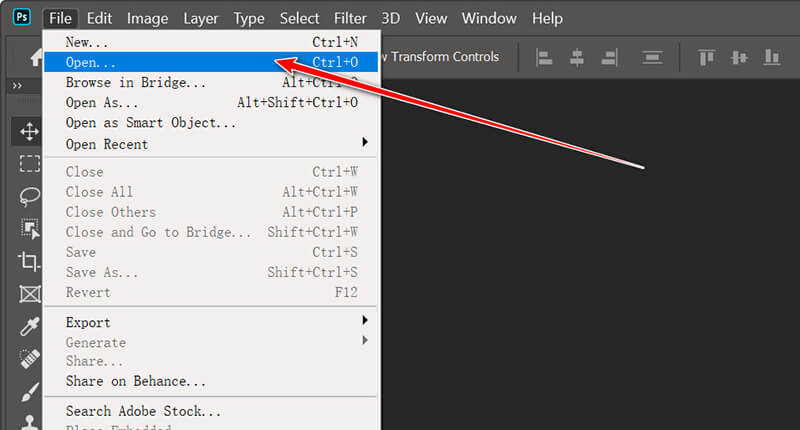800x430 pixels.
Task: Select the Eyedropper tool
Action: point(30,326)
